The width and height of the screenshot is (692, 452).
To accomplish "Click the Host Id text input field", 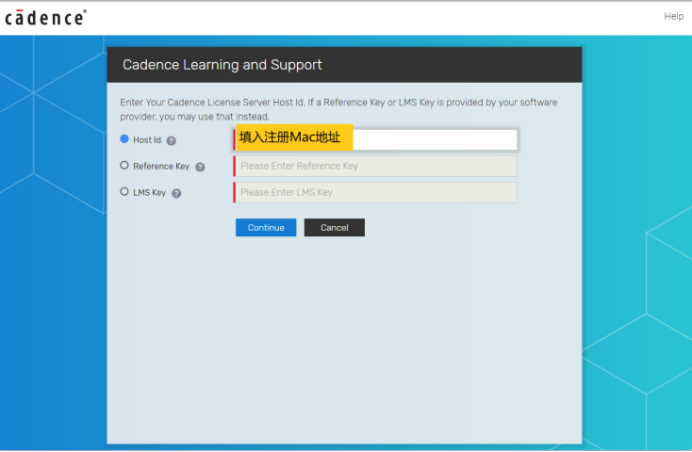I will [x=435, y=140].
